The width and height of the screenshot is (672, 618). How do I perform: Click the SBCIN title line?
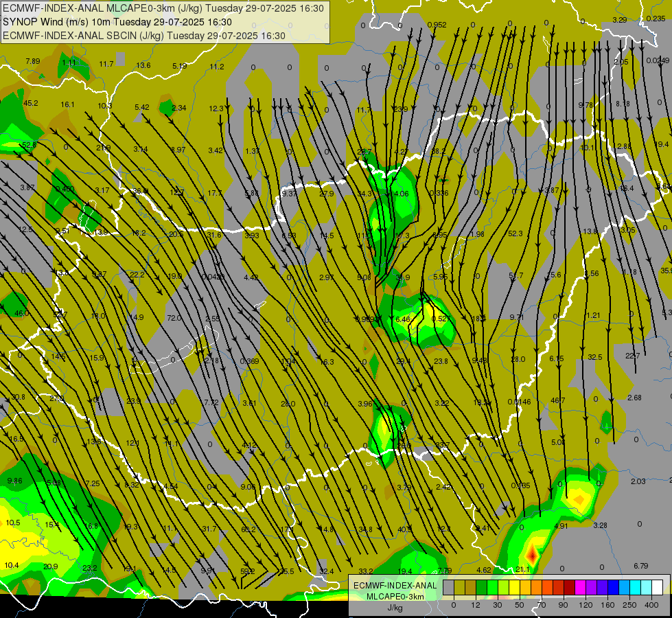pyautogui.click(x=144, y=36)
